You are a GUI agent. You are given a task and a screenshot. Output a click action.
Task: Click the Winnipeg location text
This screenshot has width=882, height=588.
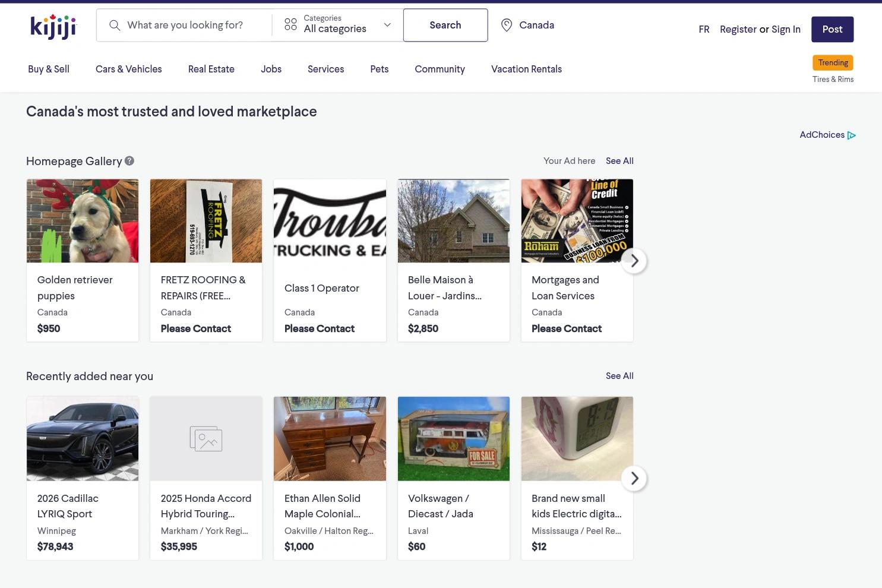[56, 531]
